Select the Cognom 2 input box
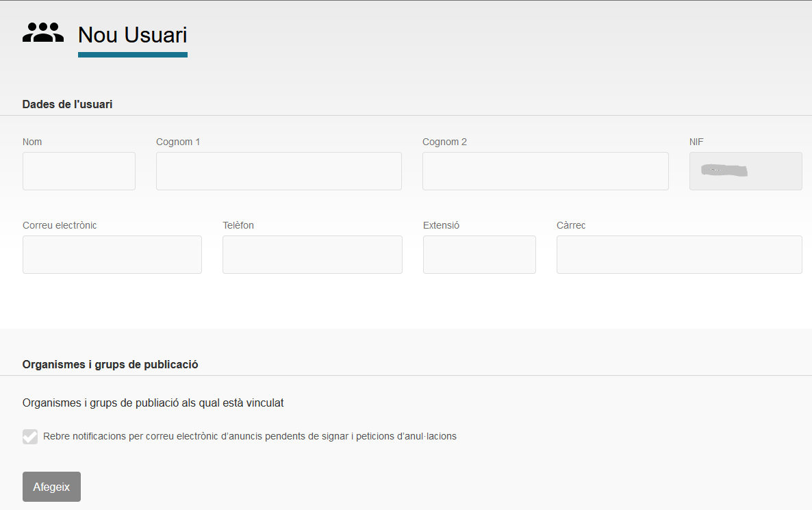 (545, 171)
